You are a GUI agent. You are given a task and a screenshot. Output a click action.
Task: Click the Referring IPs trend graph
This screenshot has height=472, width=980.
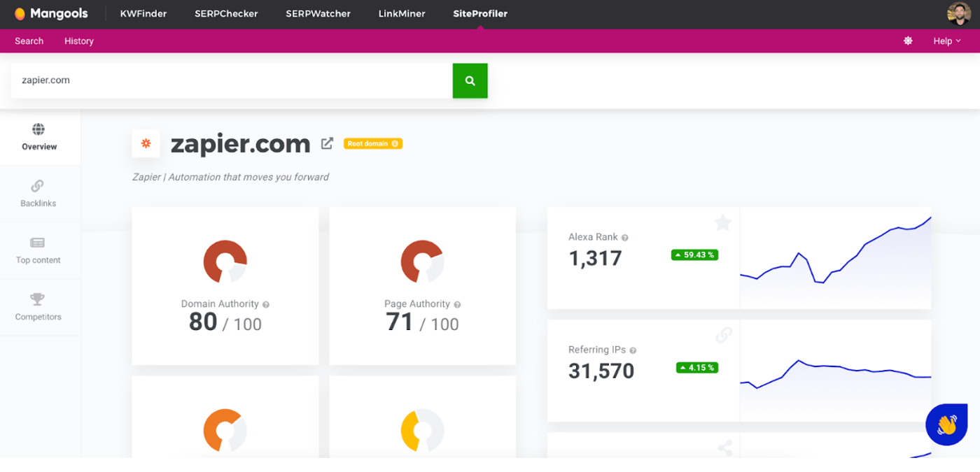pyautogui.click(x=835, y=371)
